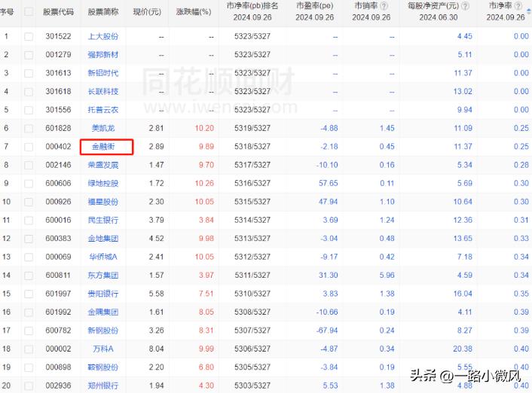This screenshot has width=532, height=393.
Task: Sort by 涨跌幅(%) column header
Action: [x=194, y=12]
